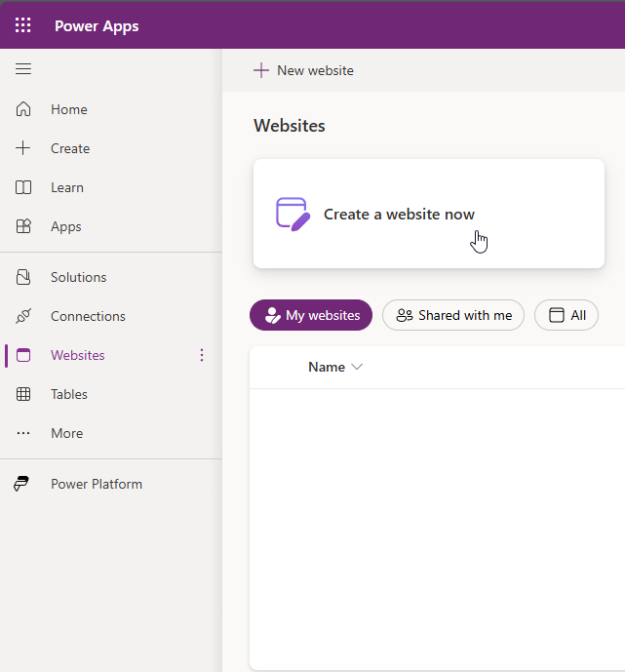Click the Learn book icon
Viewport: 625px width, 672px height.
point(23,187)
